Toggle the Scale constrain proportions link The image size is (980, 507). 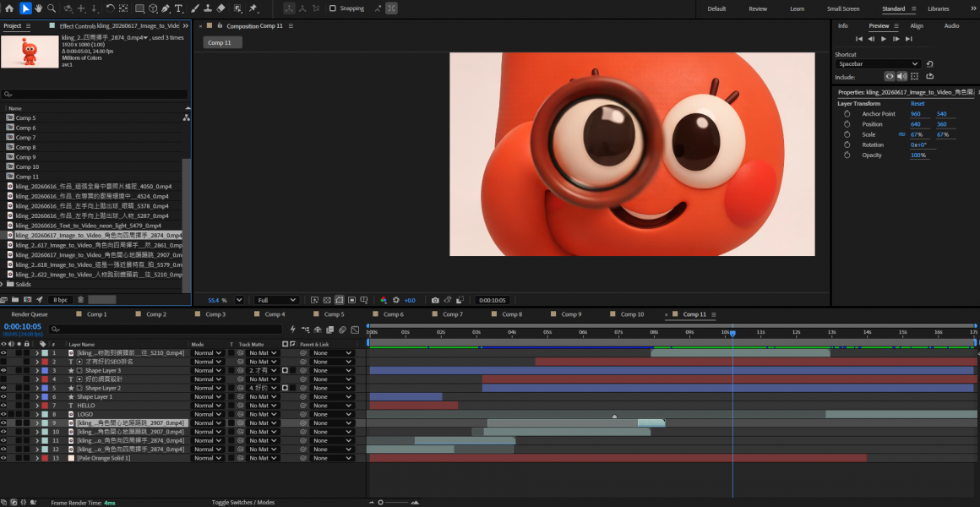(x=902, y=134)
